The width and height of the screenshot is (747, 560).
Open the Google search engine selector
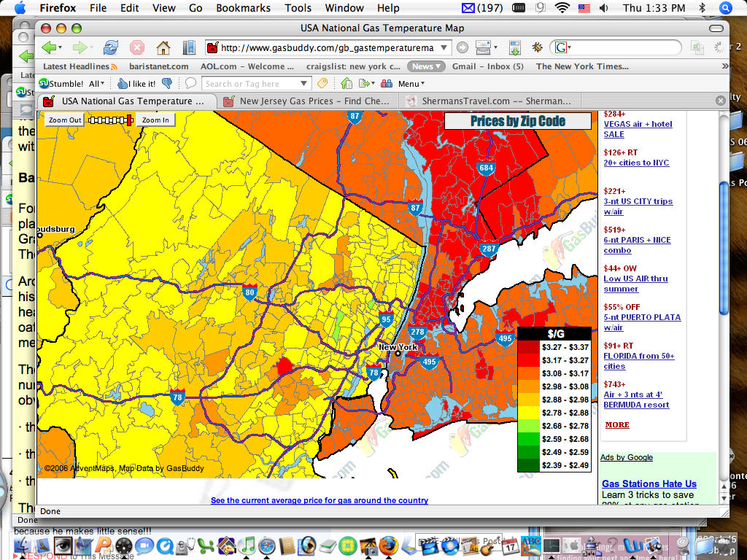click(562, 47)
